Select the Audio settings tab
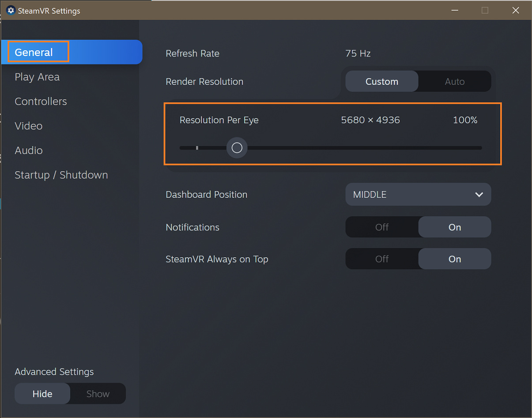The image size is (532, 418). 29,151
